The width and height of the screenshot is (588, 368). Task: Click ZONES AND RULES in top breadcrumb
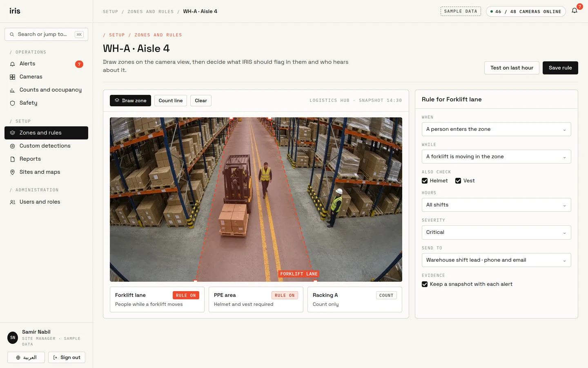click(x=150, y=11)
